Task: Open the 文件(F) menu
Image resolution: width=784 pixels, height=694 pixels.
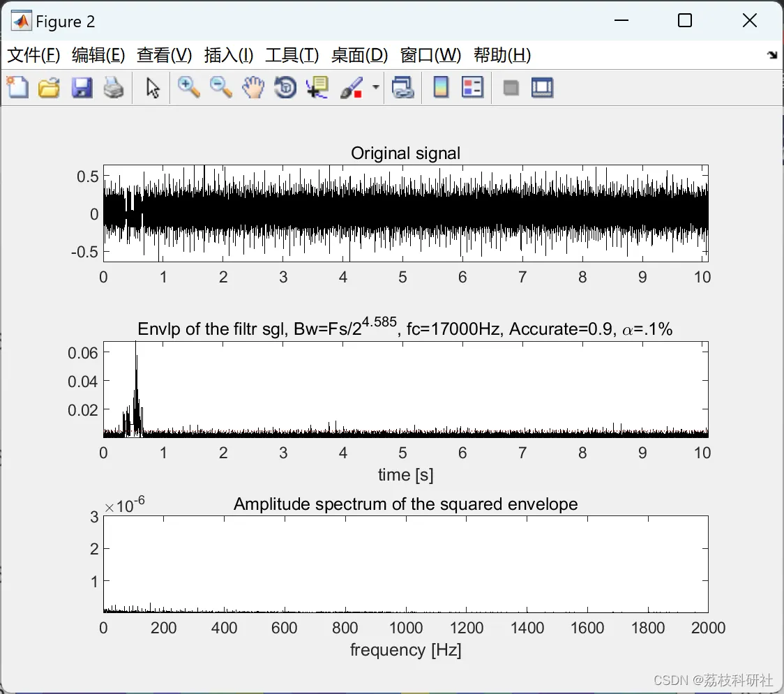Action: click(x=33, y=55)
